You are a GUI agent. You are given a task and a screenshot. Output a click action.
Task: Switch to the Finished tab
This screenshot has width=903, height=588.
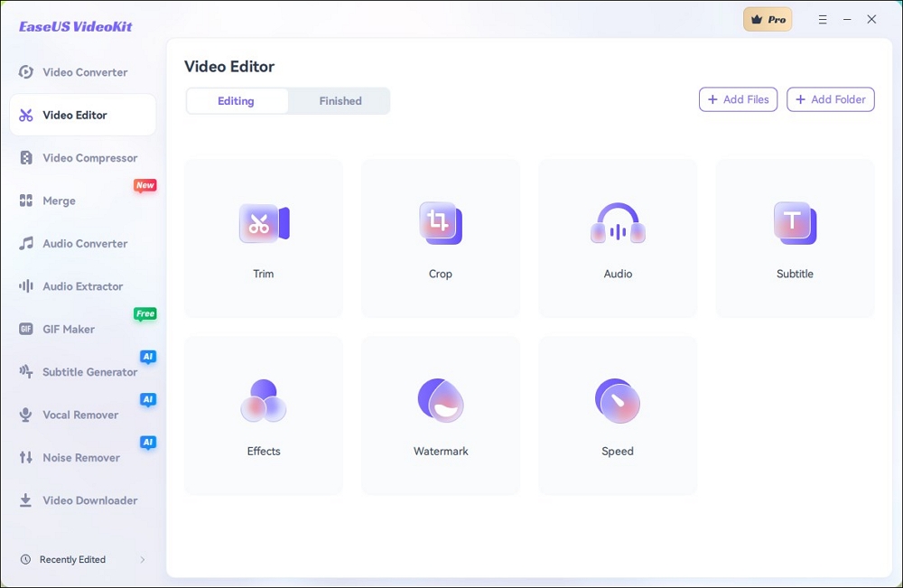339,100
